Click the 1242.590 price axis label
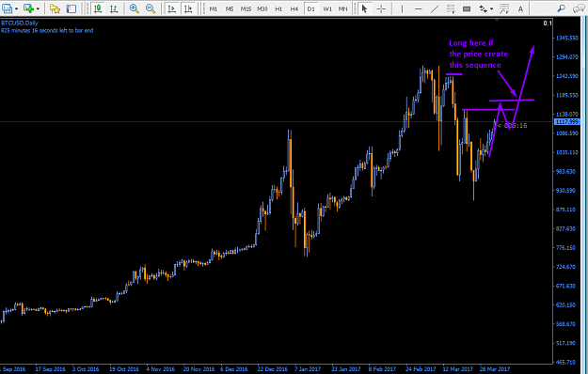588x374 pixels. click(x=567, y=76)
